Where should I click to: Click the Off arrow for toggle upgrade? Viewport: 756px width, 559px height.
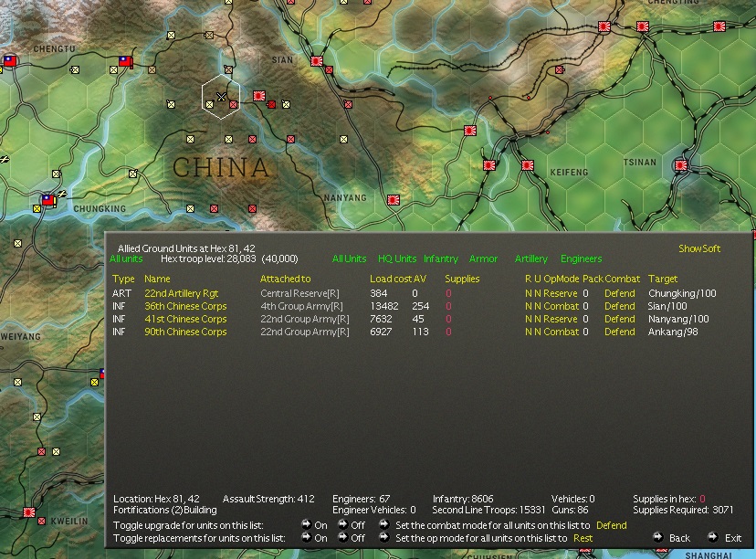[342, 523]
